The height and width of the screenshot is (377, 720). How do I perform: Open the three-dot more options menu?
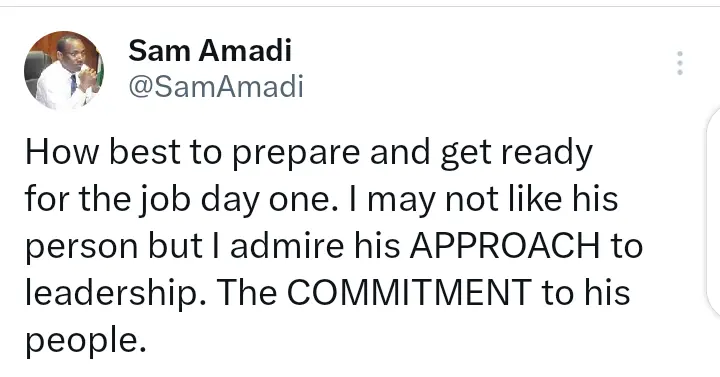[680, 63]
